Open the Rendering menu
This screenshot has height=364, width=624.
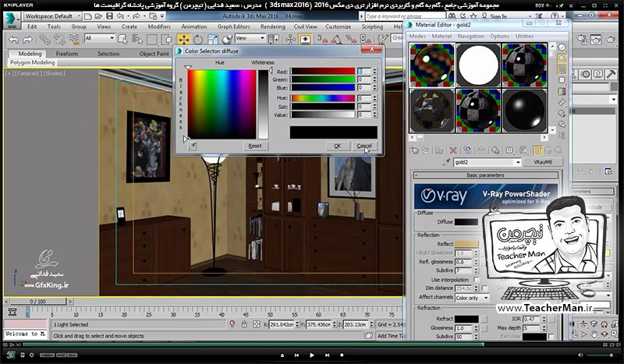tap(272, 27)
